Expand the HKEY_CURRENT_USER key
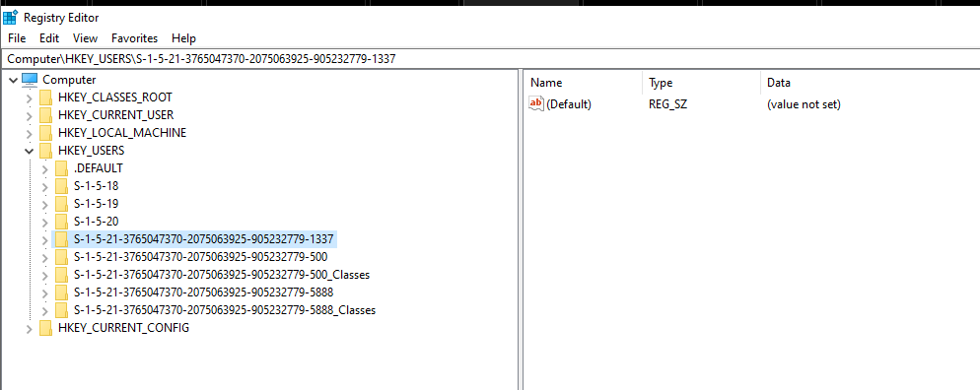 click(x=29, y=115)
